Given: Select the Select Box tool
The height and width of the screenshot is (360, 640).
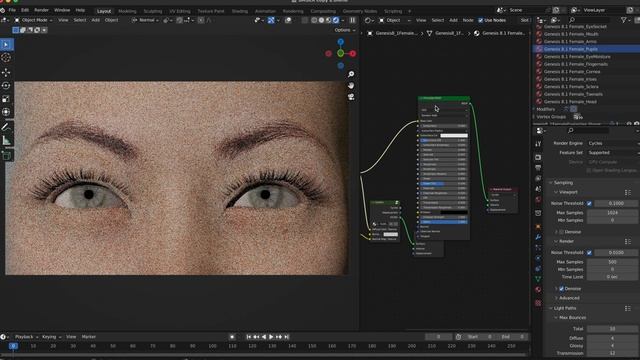Looking at the screenshot, I should [x=6, y=44].
